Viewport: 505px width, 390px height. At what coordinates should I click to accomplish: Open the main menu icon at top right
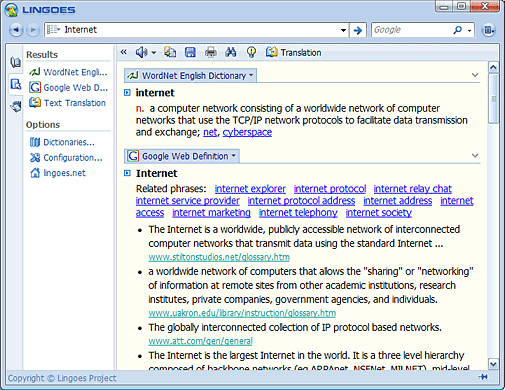[x=488, y=30]
